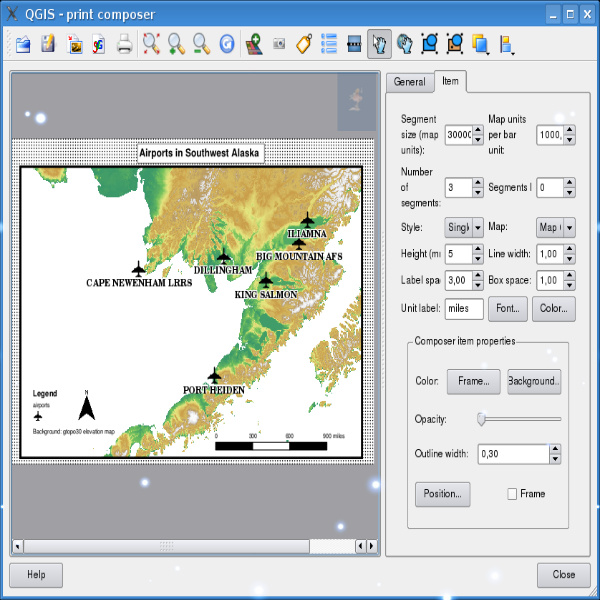The height and width of the screenshot is (600, 600).
Task: Click the Background... color button
Action: 534,382
